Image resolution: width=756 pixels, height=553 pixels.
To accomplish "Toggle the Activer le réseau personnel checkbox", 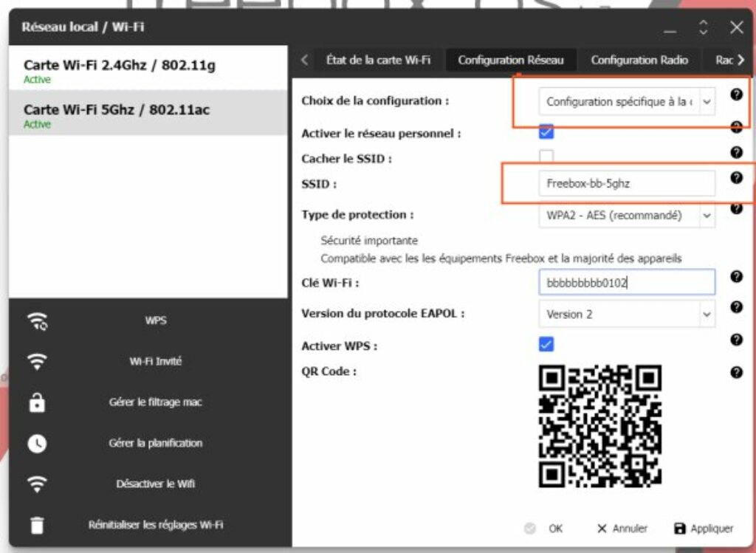I will coord(546,132).
